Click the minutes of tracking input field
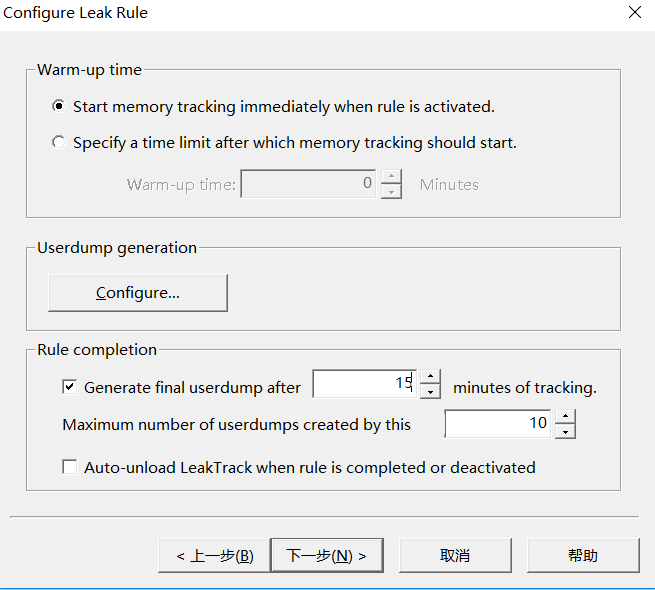 365,384
